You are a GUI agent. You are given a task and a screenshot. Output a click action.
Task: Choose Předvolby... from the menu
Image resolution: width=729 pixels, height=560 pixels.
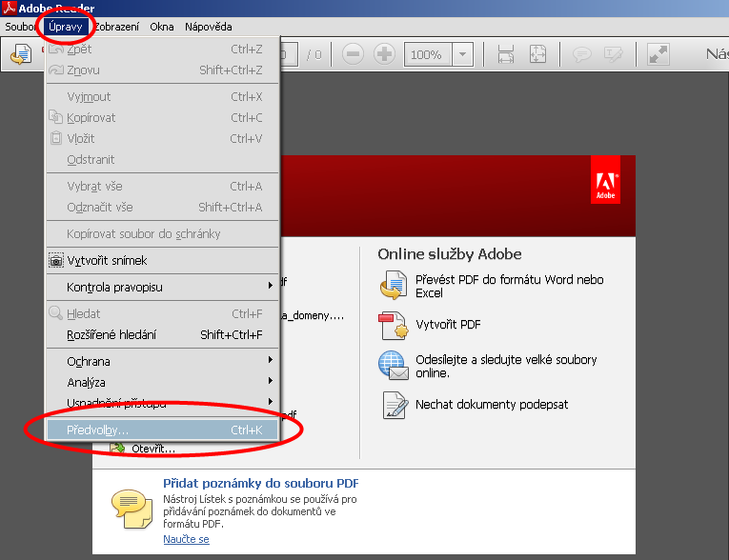(x=163, y=430)
